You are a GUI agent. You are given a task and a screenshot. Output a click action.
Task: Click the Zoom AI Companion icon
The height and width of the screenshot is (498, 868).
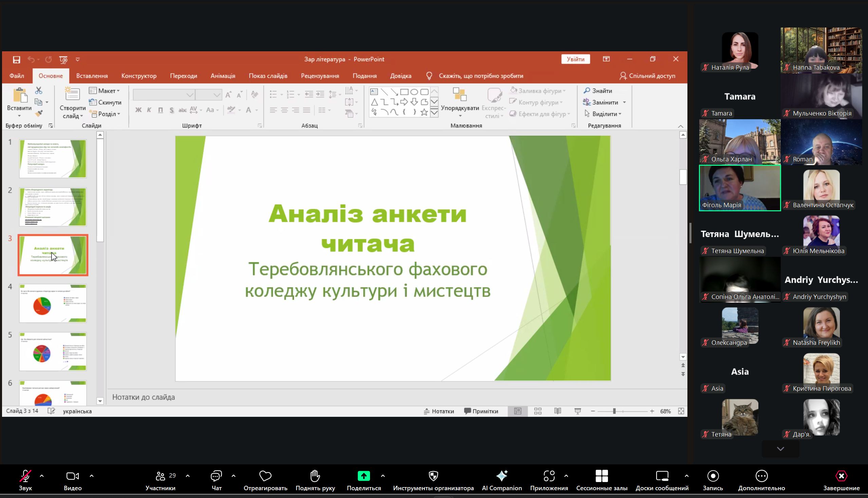pyautogui.click(x=502, y=476)
